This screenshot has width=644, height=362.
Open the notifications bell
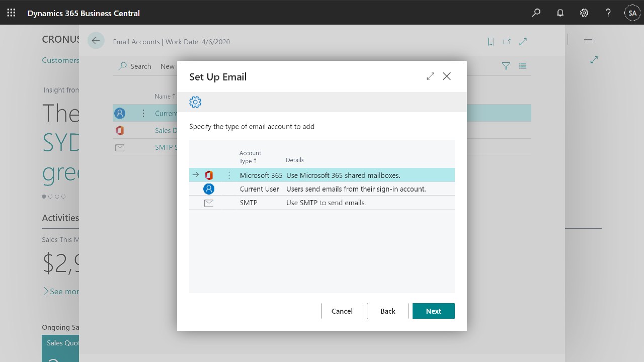click(560, 13)
